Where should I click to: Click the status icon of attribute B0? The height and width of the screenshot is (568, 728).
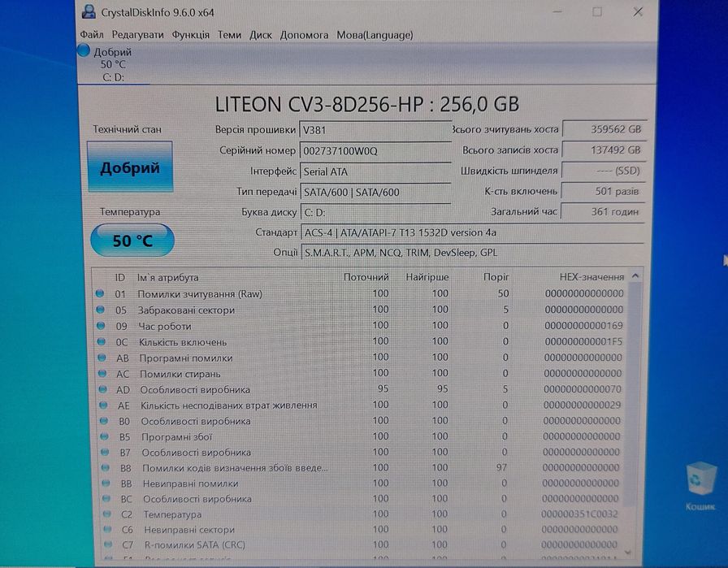[104, 421]
